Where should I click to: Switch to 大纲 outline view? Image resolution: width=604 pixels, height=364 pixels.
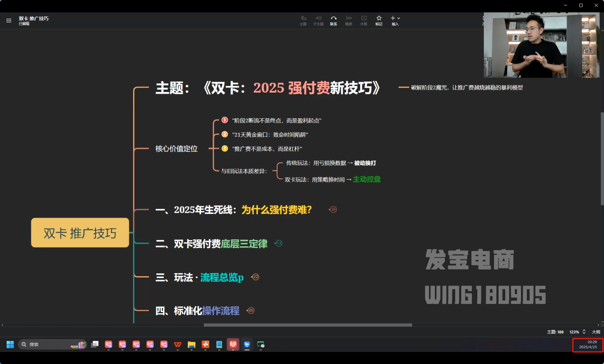point(596,332)
